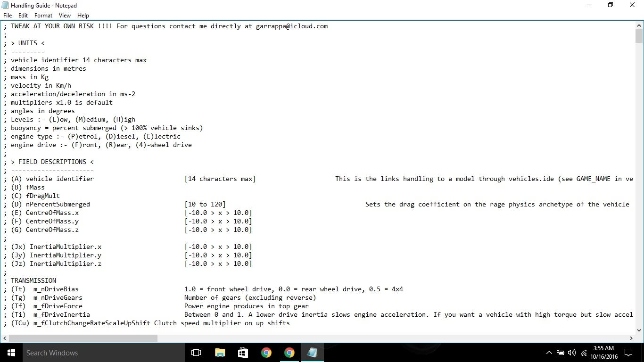Open the Action Center notifications icon
This screenshot has width=644, height=362.
[x=628, y=353]
